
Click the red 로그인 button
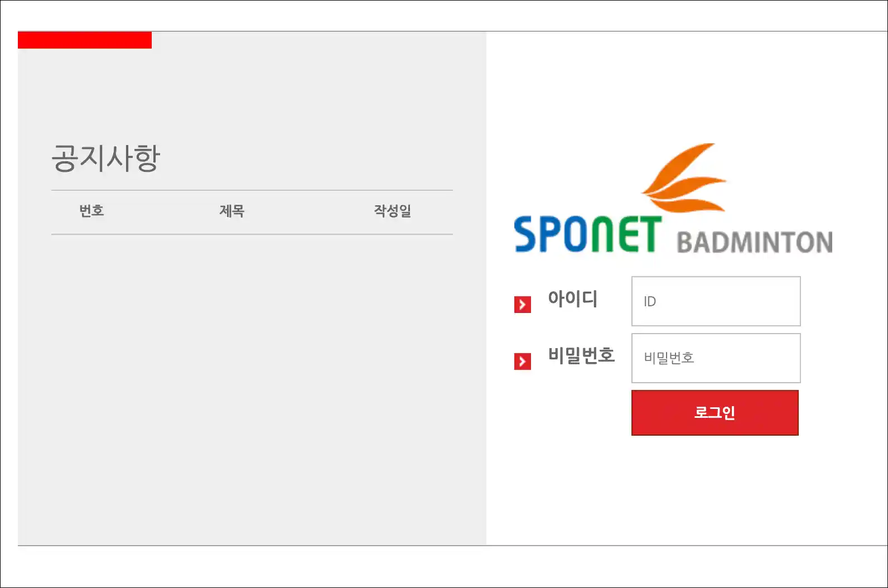click(715, 413)
